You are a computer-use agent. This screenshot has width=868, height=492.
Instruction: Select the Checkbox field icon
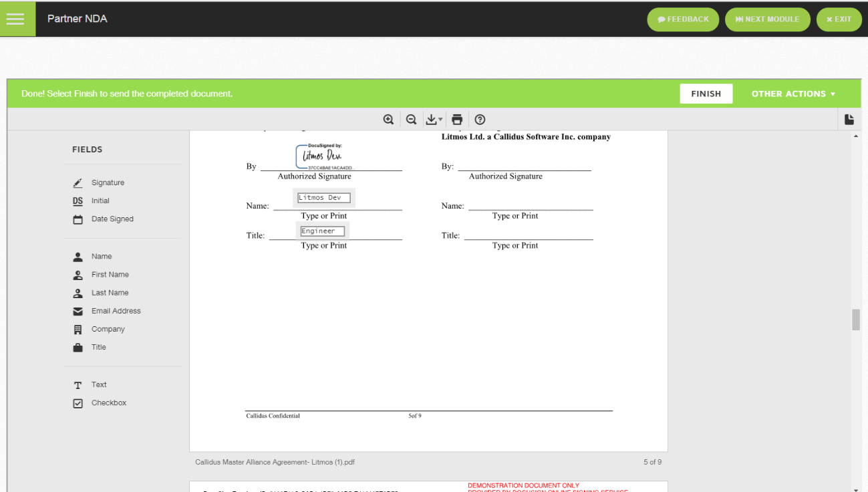coord(78,403)
